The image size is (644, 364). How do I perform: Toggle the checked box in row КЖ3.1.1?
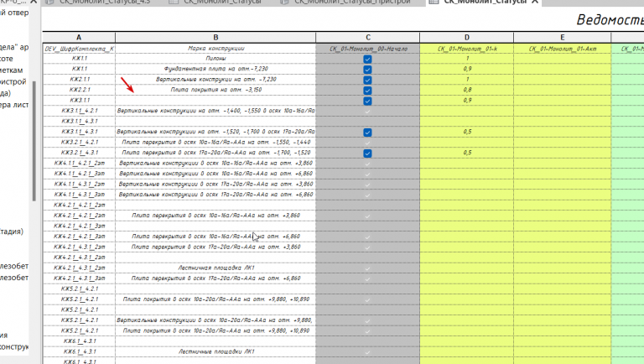(367, 101)
